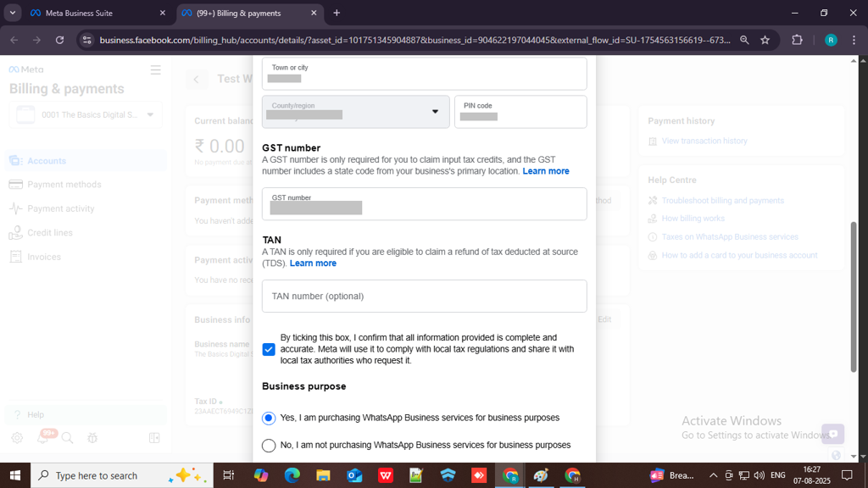
Task: Click the GST number input field
Action: point(425,203)
